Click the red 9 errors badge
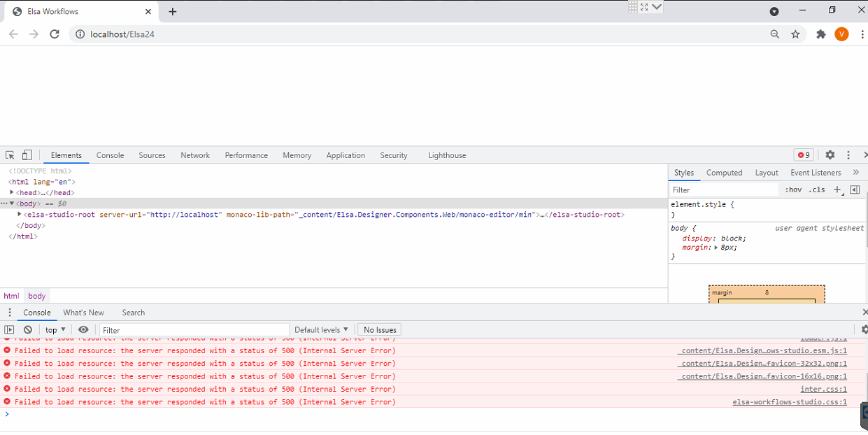 [x=803, y=155]
